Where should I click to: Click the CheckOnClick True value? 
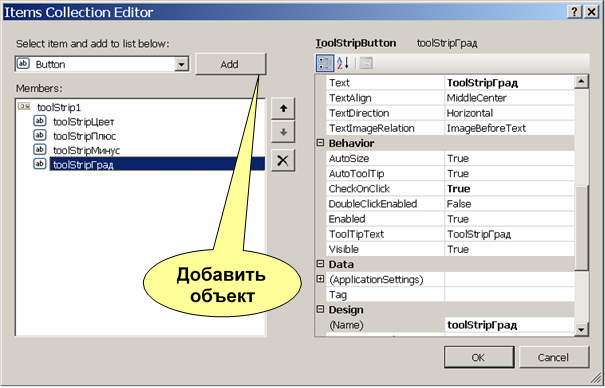click(x=509, y=189)
